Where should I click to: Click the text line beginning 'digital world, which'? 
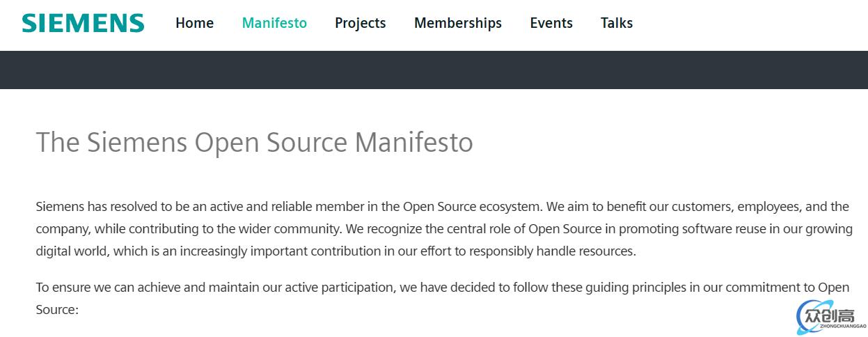point(336,251)
